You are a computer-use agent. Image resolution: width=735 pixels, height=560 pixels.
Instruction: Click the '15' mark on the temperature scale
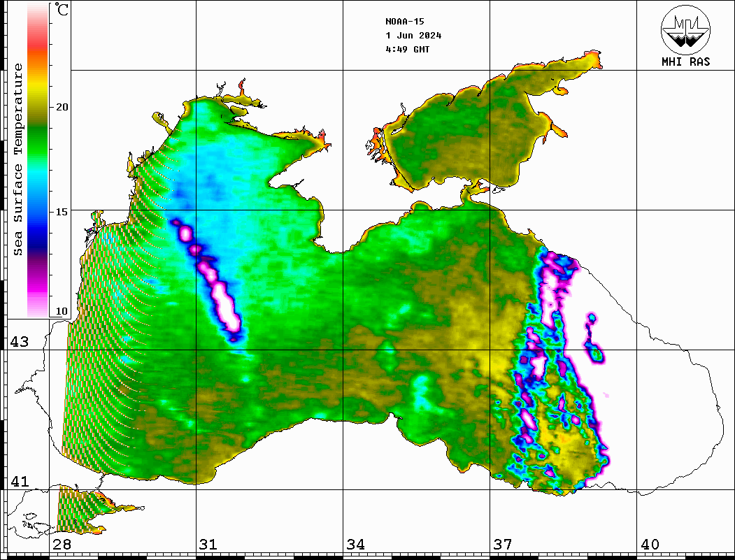62,212
